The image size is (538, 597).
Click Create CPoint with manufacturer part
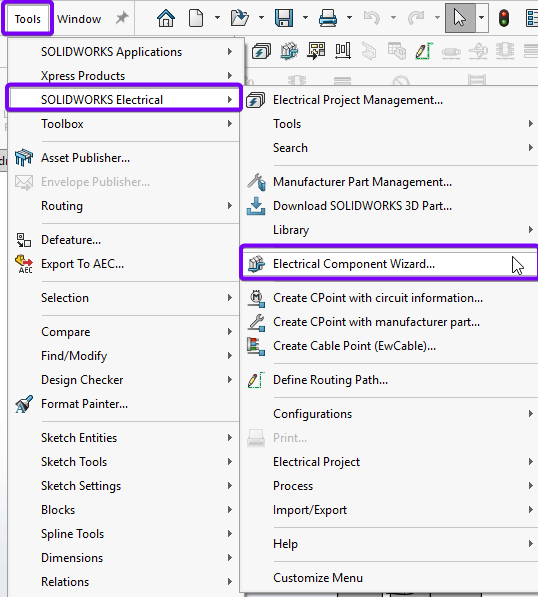tap(389, 322)
